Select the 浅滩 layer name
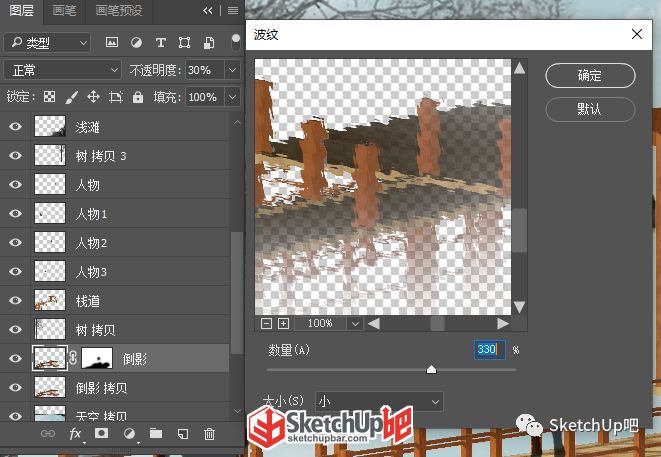Viewport: 661px width, 457px height. (x=87, y=127)
